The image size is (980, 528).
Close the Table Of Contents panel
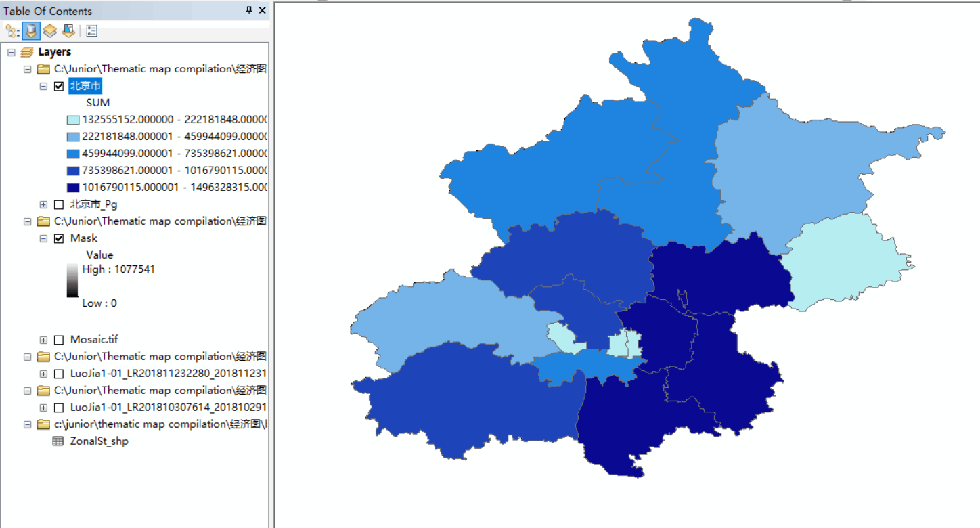263,10
